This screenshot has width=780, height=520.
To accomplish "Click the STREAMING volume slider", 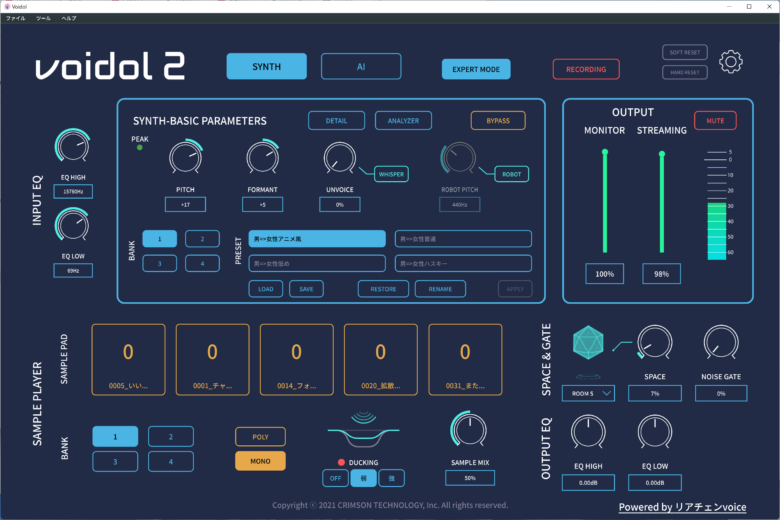I will (662, 202).
